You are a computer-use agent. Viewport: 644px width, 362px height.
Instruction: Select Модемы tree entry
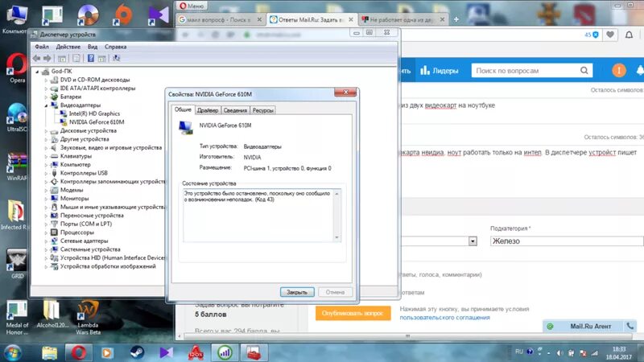coord(72,190)
